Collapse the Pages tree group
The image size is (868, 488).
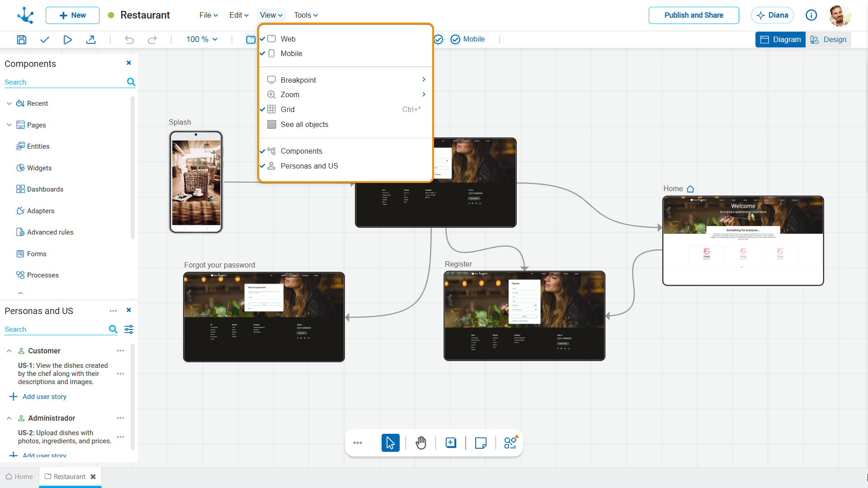click(9, 125)
